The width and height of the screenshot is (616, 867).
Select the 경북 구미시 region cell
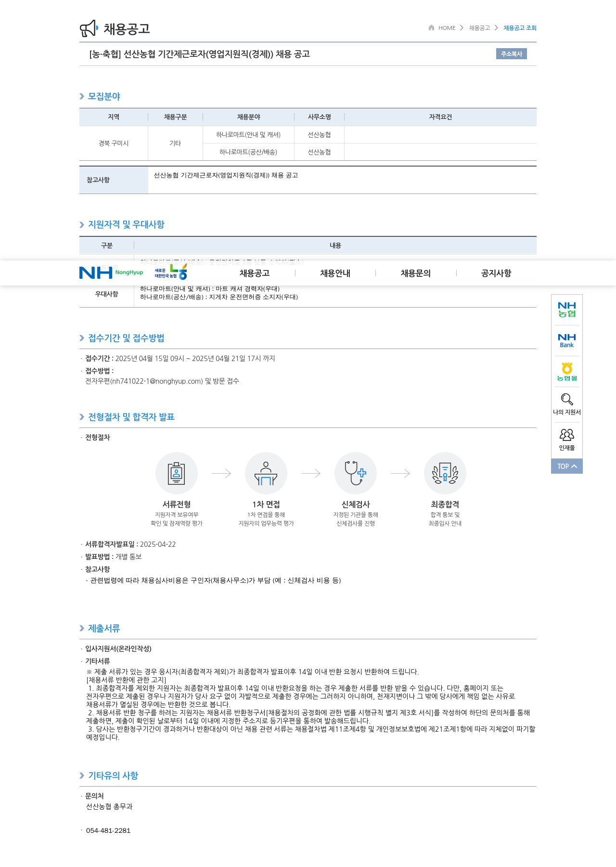pyautogui.click(x=114, y=143)
